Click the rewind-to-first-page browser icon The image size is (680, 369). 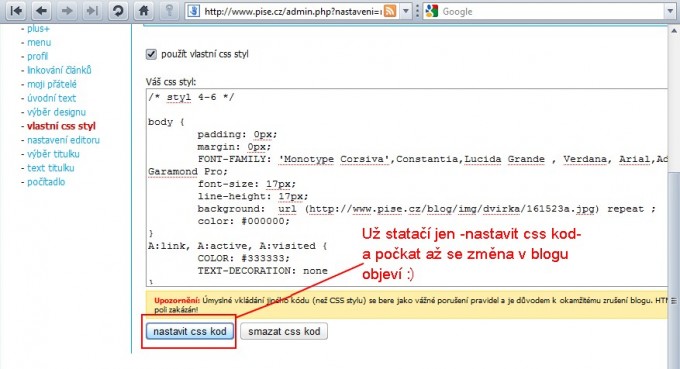coord(16,11)
